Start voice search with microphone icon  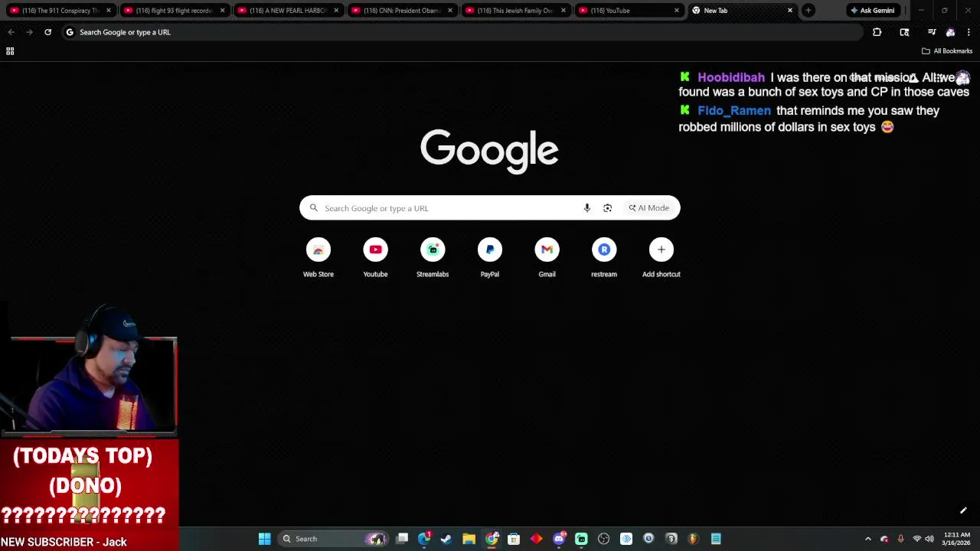point(587,208)
